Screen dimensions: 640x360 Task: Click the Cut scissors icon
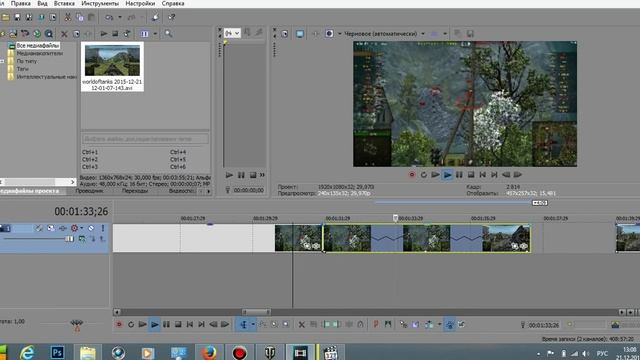[68, 18]
